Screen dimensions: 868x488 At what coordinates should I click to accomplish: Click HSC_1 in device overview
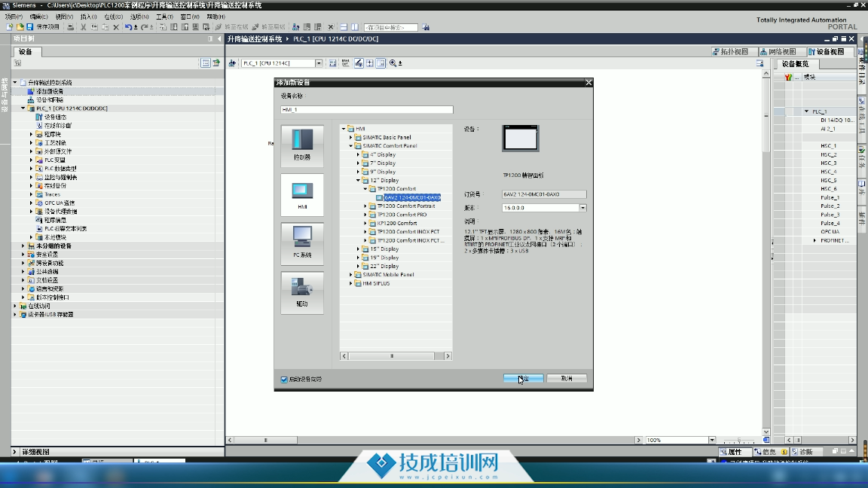[828, 145]
